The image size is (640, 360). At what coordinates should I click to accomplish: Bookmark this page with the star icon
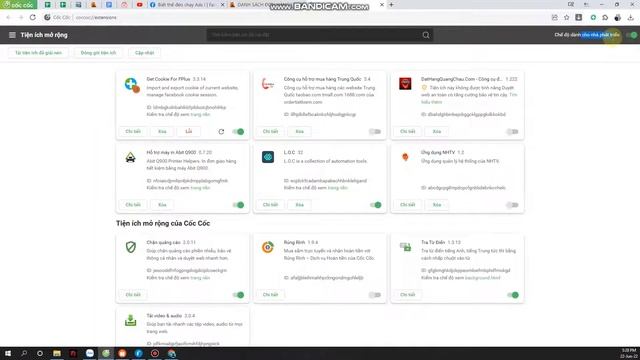pyautogui.click(x=567, y=18)
